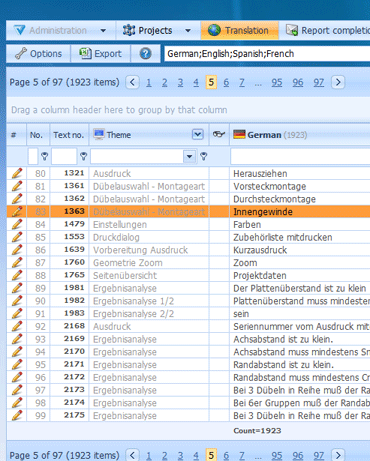Click the German column filter input field

300,156
